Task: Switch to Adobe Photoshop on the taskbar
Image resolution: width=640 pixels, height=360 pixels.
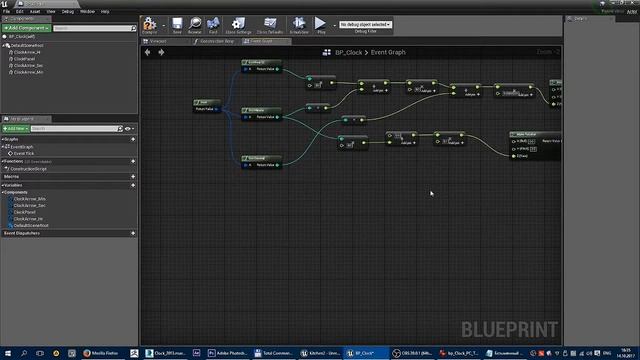Action: point(227,353)
